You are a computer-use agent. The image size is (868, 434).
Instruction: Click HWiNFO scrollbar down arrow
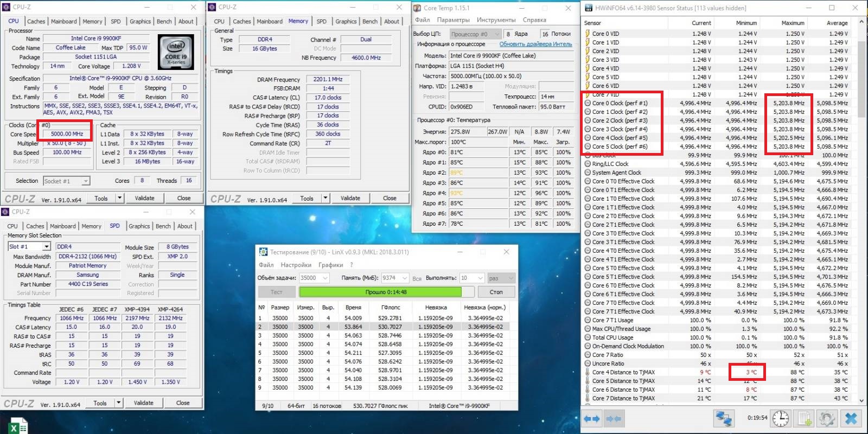(862, 400)
